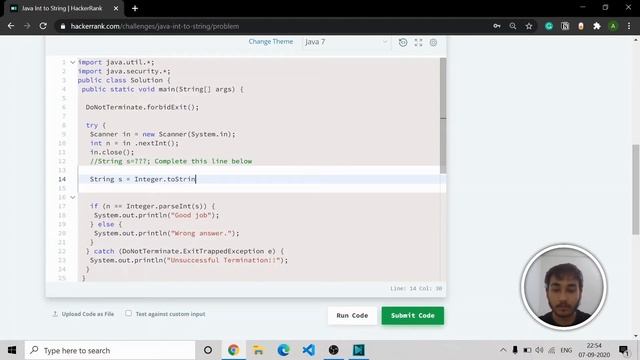
Task: Open the Java 7 language dropdown
Action: pyautogui.click(x=346, y=42)
